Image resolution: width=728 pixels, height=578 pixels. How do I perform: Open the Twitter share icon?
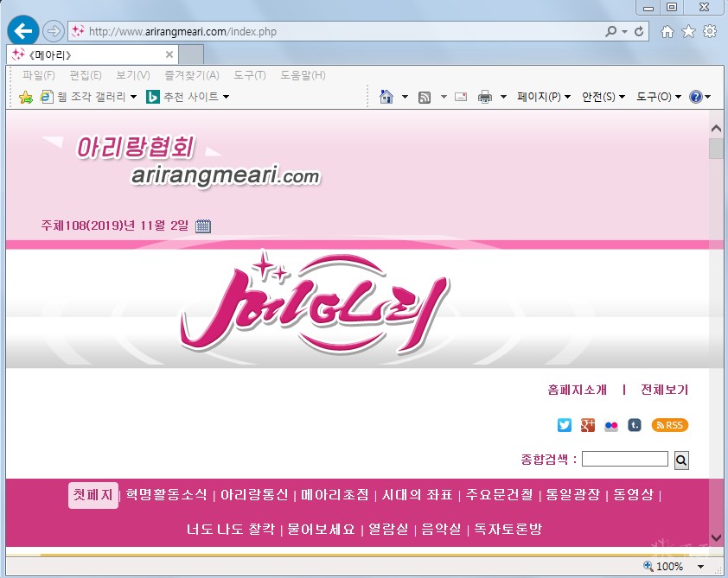564,425
